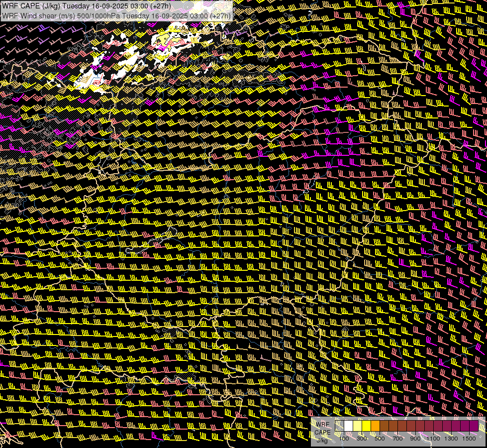The height and width of the screenshot is (448, 487).
Task: Click the pale yellow 200 J/kg legend swatch
Action: tap(358, 426)
